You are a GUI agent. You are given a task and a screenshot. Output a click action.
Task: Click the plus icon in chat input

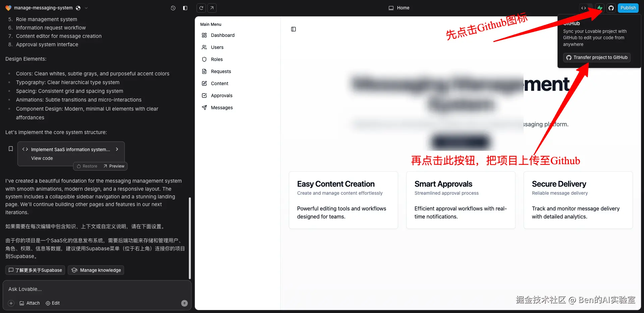[11, 303]
